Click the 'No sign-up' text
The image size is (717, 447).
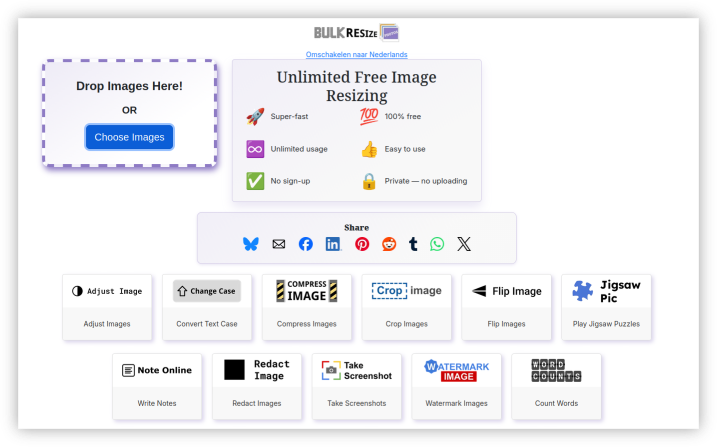[290, 181]
